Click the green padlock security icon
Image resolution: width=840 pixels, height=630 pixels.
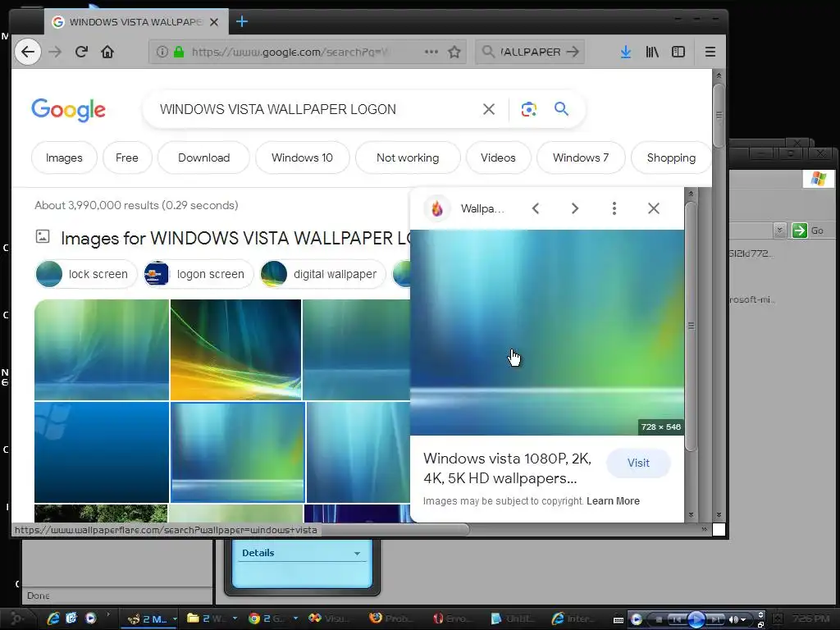[179, 52]
